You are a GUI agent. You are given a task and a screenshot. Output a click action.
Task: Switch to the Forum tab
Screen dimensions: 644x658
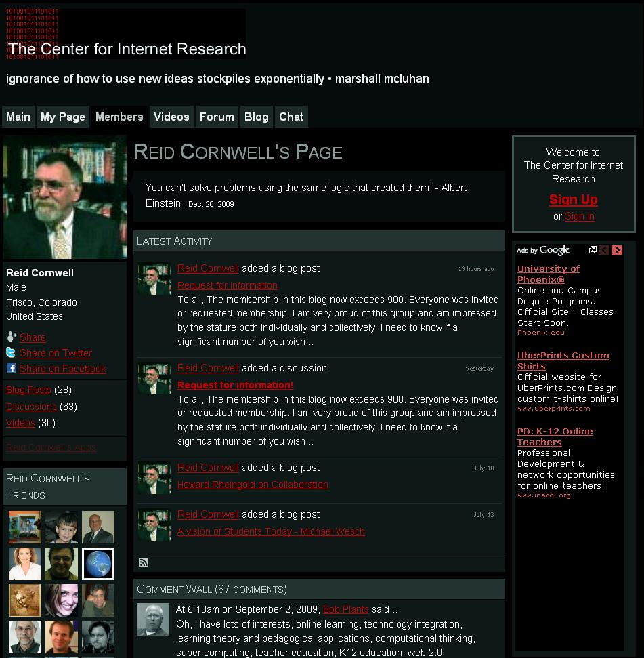click(x=217, y=117)
